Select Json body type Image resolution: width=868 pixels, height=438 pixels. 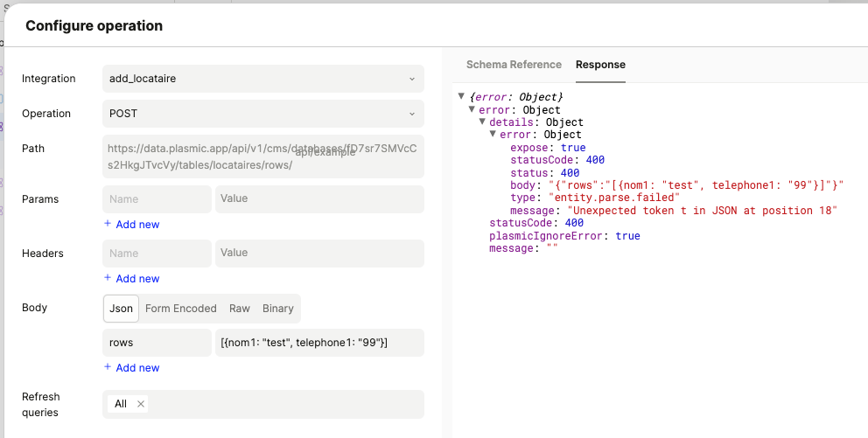(121, 309)
